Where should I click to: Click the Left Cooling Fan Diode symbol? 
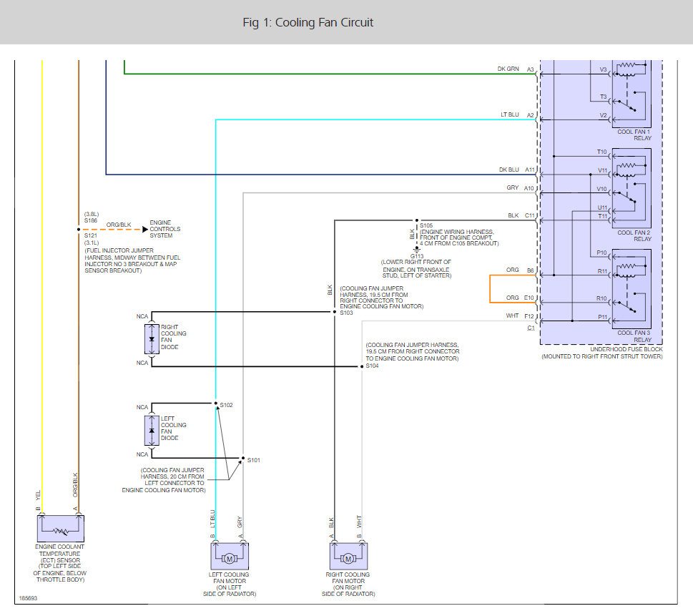coord(152,430)
